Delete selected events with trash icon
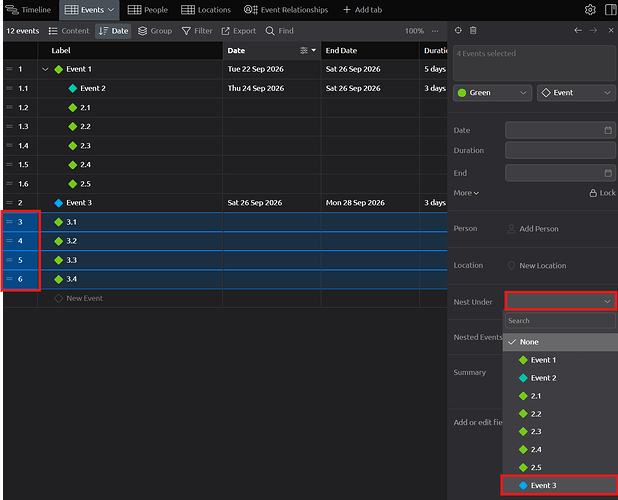 [473, 30]
